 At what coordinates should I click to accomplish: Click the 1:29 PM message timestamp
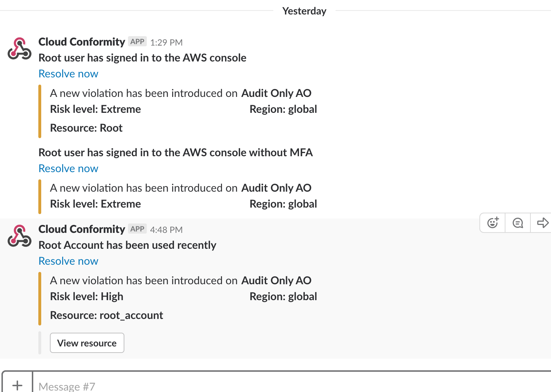(166, 43)
